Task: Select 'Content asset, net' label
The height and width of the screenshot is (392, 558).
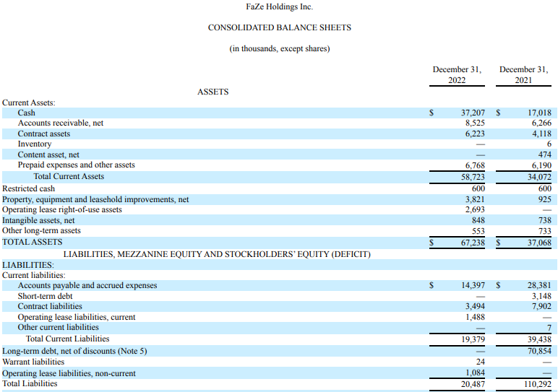Action: 48,155
